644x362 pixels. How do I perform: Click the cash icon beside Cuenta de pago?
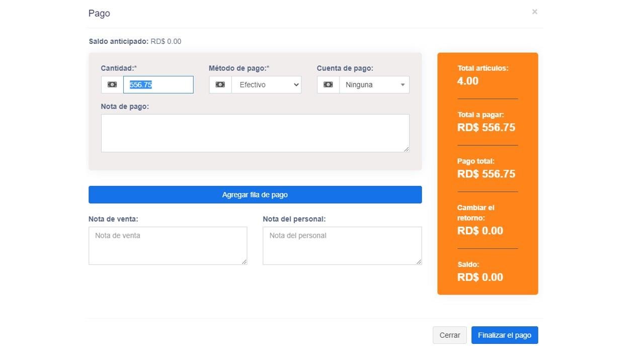(x=328, y=84)
